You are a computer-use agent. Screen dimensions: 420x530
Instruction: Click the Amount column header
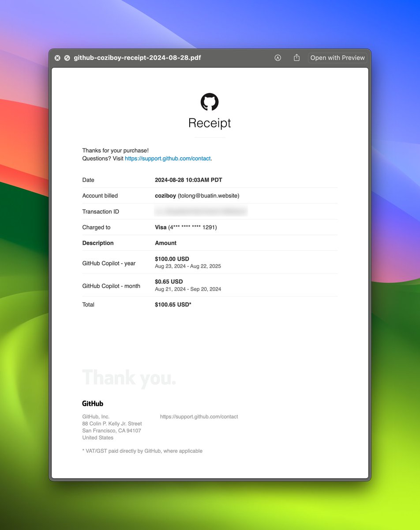pos(166,243)
